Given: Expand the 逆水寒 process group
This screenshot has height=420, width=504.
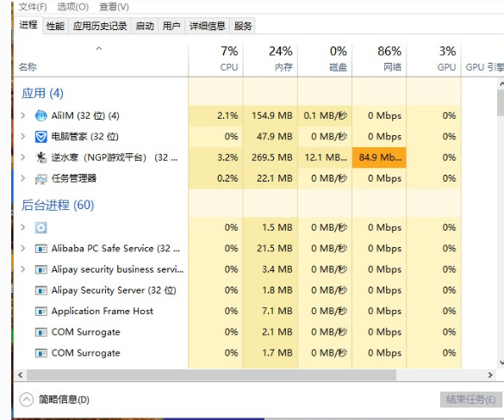Looking at the screenshot, I should click(x=22, y=157).
